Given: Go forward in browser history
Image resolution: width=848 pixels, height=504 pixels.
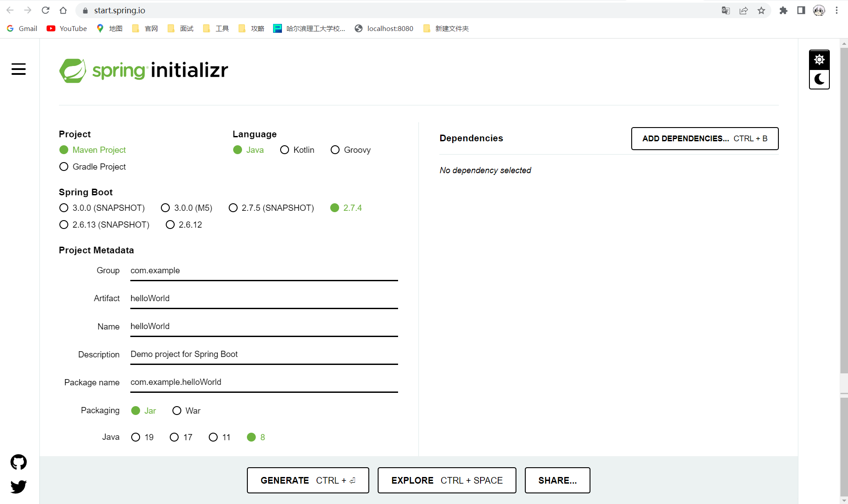Looking at the screenshot, I should click(27, 10).
